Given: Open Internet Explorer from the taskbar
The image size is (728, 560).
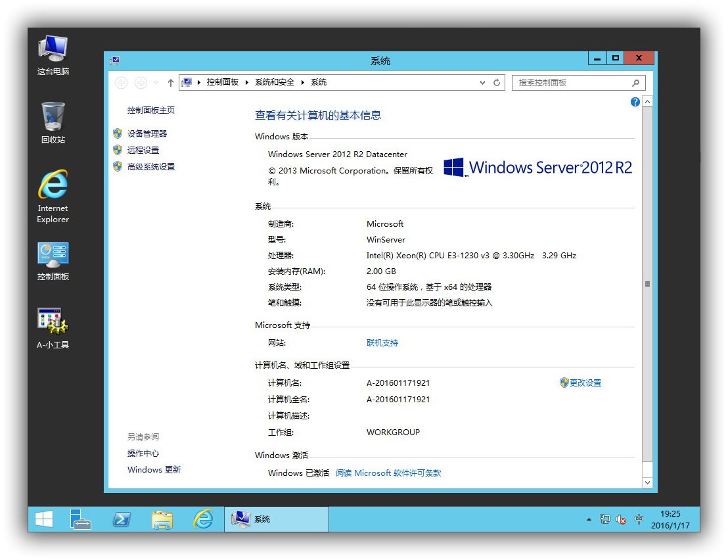Looking at the screenshot, I should 203,519.
